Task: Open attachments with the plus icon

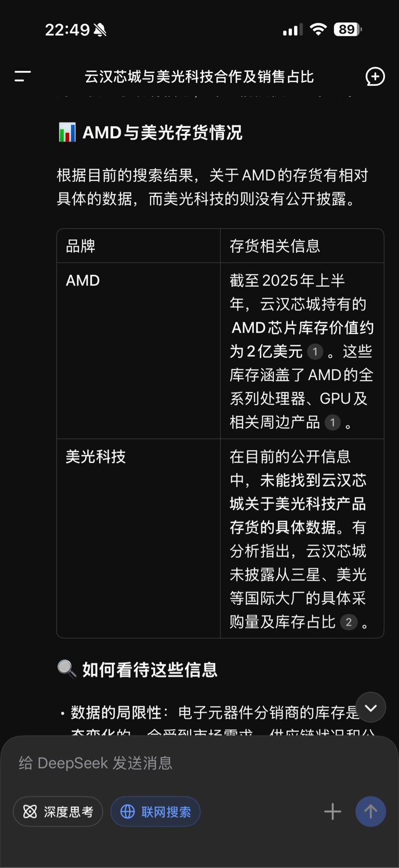Action: tap(332, 811)
